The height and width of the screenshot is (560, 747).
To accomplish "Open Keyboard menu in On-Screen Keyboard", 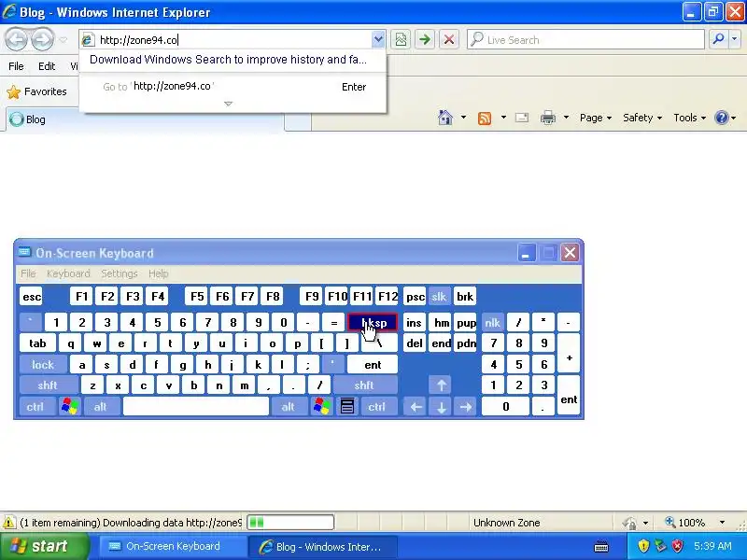I will pyautogui.click(x=68, y=273).
